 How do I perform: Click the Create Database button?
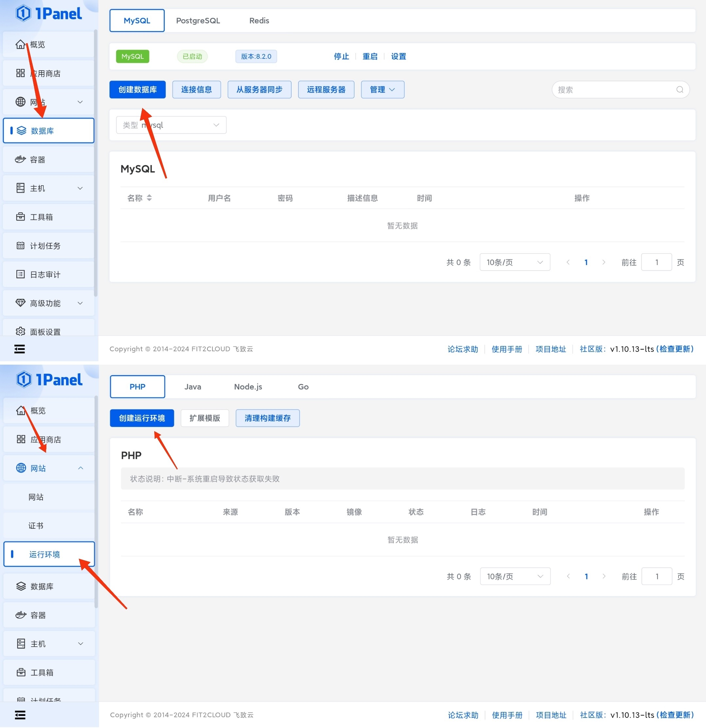(x=138, y=90)
